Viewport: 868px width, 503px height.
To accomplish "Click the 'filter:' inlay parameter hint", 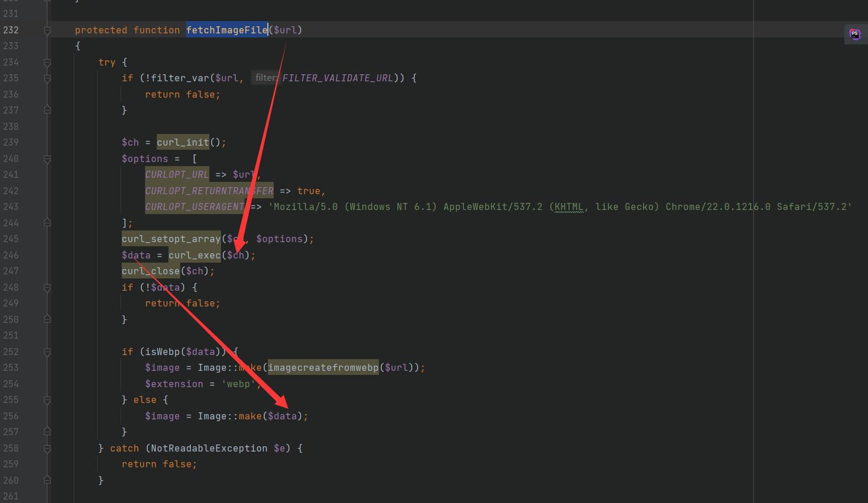I will [266, 78].
